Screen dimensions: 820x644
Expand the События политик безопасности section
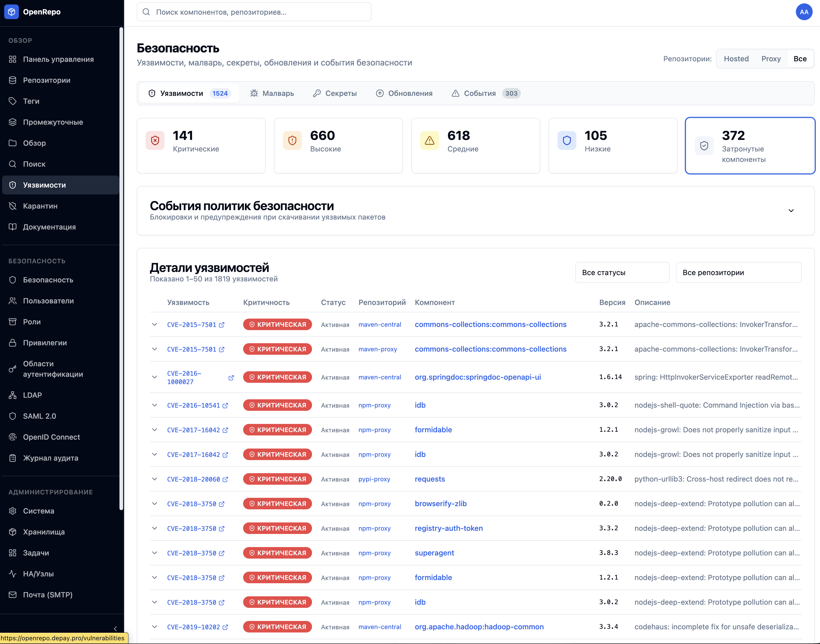tap(791, 211)
